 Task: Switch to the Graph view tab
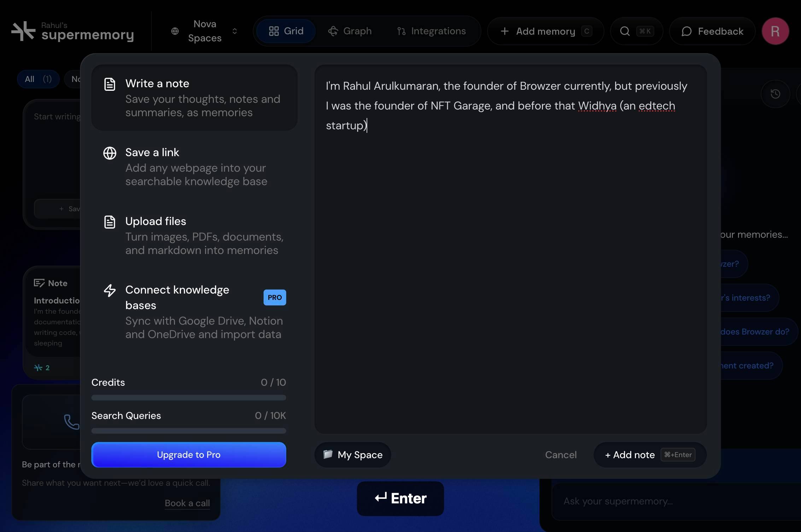point(350,31)
